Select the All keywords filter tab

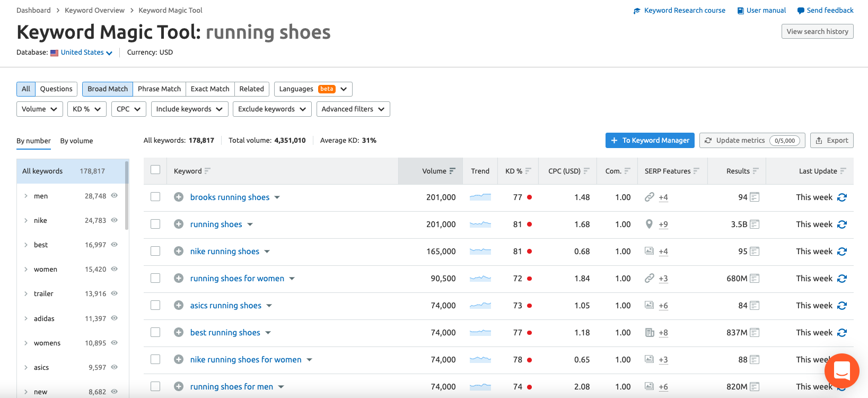pos(26,89)
